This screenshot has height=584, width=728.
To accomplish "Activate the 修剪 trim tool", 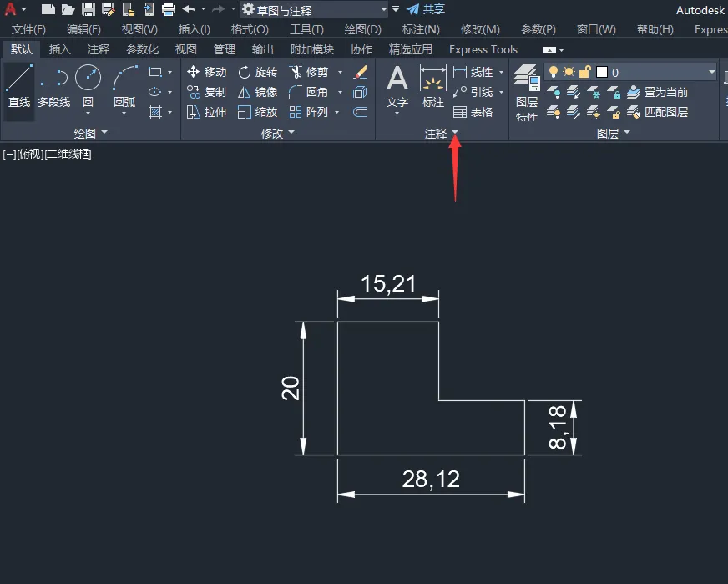I will pos(309,72).
